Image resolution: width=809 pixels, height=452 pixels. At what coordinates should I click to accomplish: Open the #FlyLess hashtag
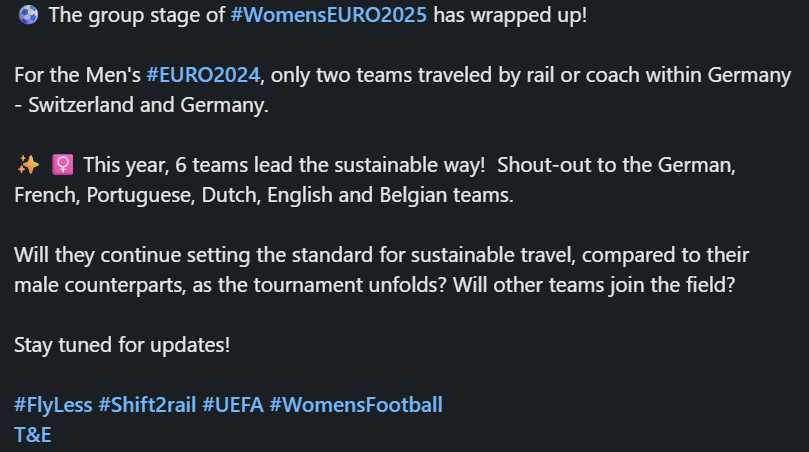tap(53, 405)
